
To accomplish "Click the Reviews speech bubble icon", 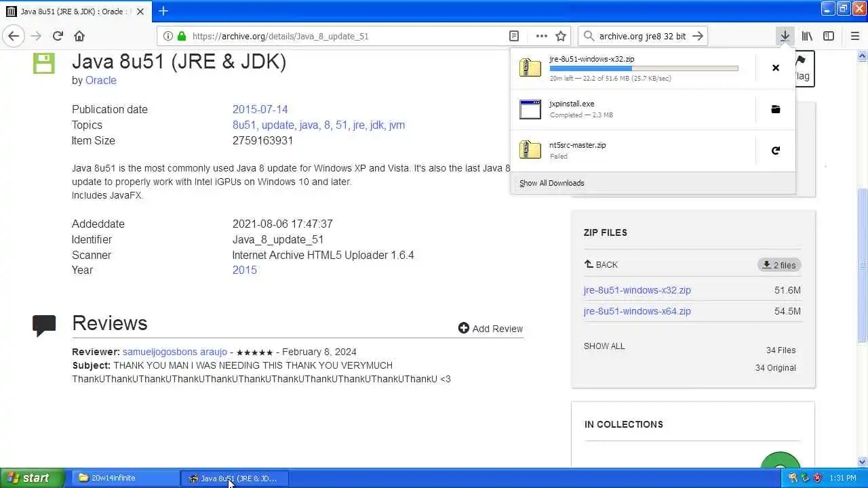I will coord(44,325).
